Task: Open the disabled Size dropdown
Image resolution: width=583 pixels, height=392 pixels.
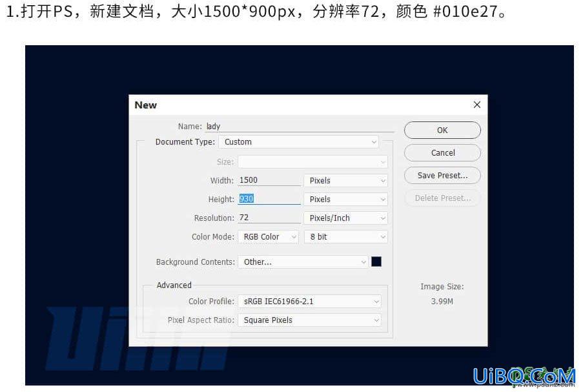Action: pyautogui.click(x=312, y=162)
